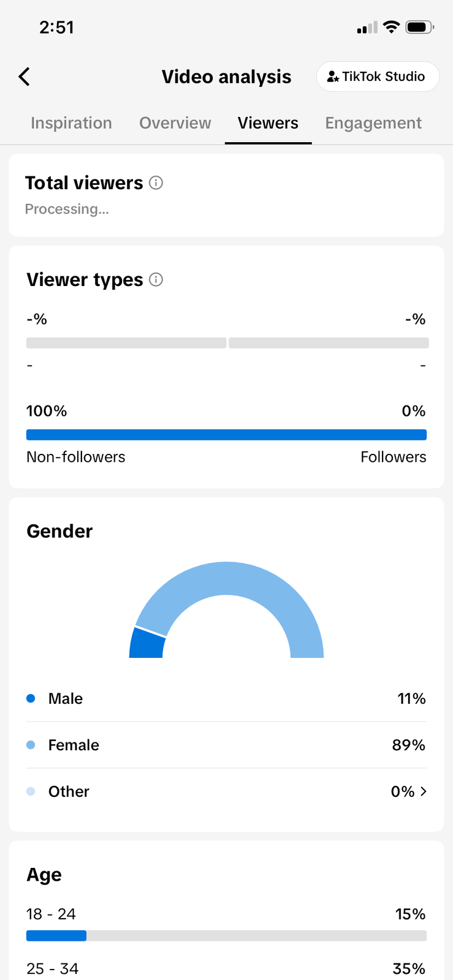453x980 pixels.
Task: Tap the Male legend dot
Action: coord(31,698)
